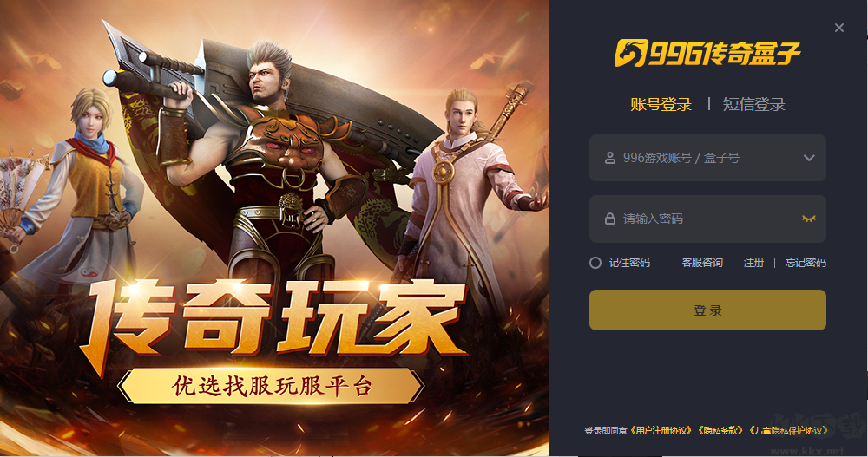Click the 996传奇盒子 logo icon
The width and height of the screenshot is (868, 457).
630,53
